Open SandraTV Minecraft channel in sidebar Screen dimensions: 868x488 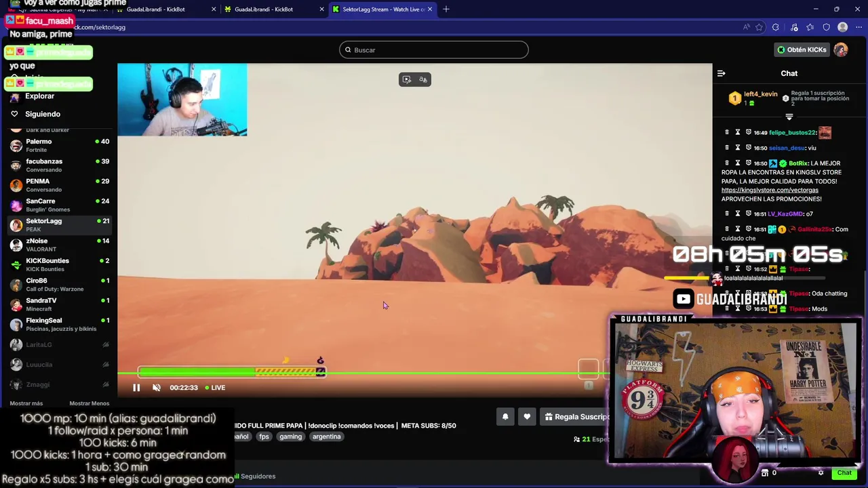59,304
